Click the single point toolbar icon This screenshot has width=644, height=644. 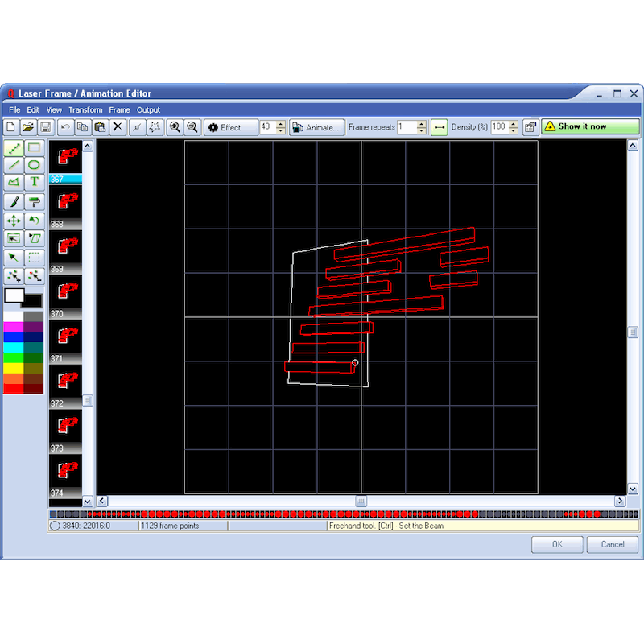pyautogui.click(x=137, y=127)
